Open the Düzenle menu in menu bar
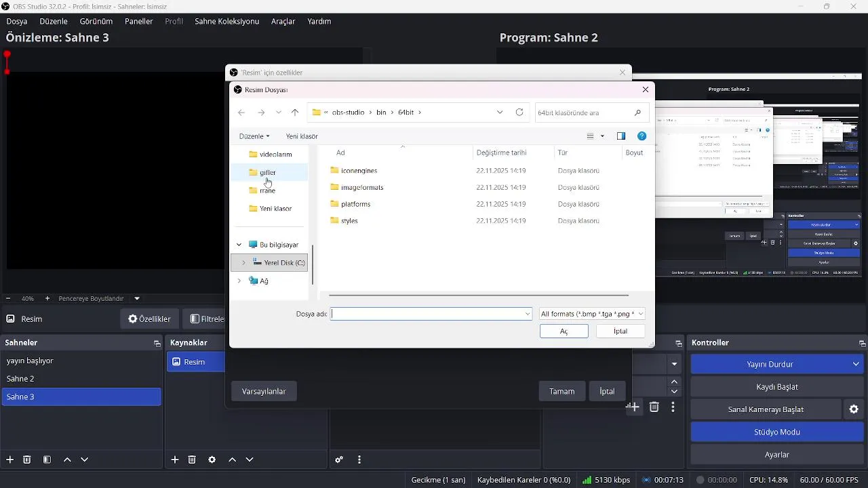The image size is (868, 488). tap(54, 21)
